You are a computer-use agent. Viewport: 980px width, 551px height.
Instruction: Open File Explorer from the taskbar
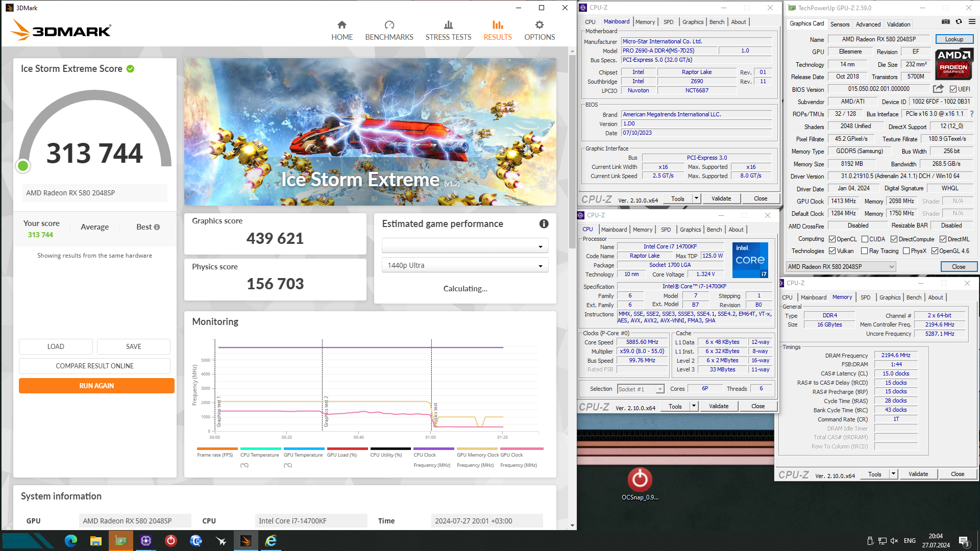(96, 541)
